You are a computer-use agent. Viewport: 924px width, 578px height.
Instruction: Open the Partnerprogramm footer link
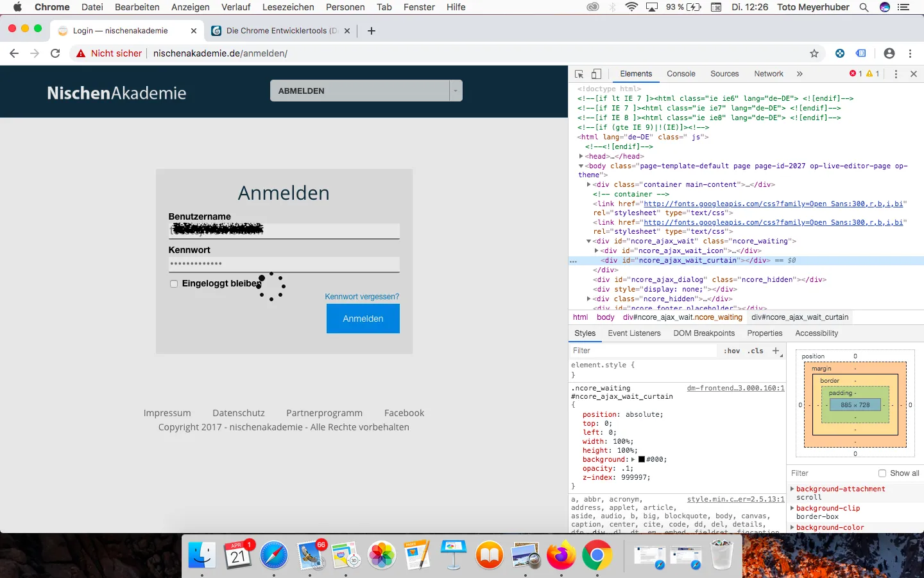tap(324, 413)
